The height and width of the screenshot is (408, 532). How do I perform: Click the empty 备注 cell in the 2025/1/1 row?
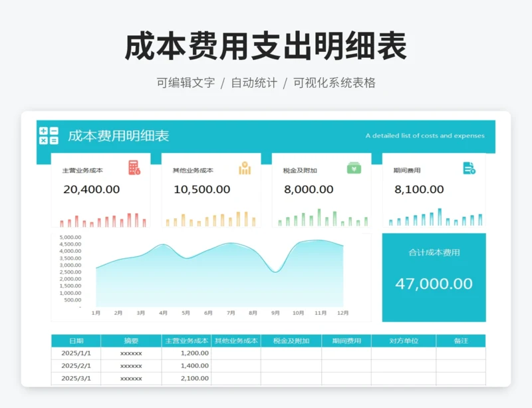(x=461, y=353)
